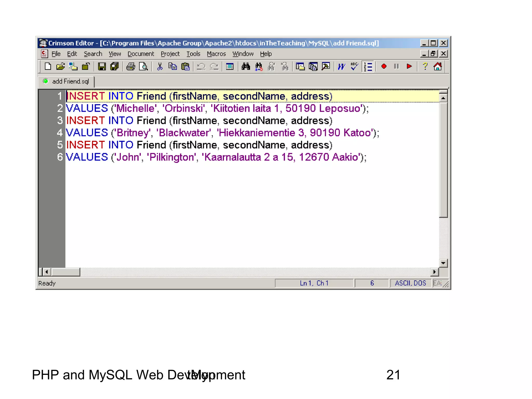Play recorded macro red triangle
Viewport: 532px width, 399px height.
(x=409, y=66)
